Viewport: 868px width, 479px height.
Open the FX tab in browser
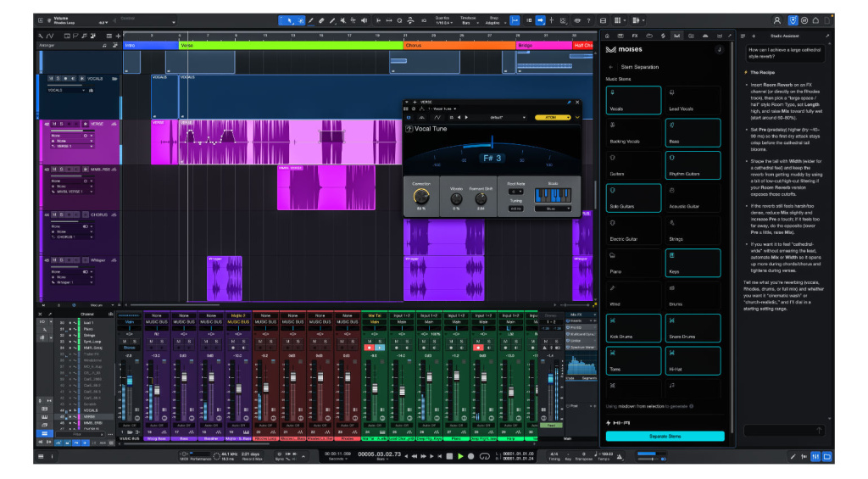pos(635,36)
